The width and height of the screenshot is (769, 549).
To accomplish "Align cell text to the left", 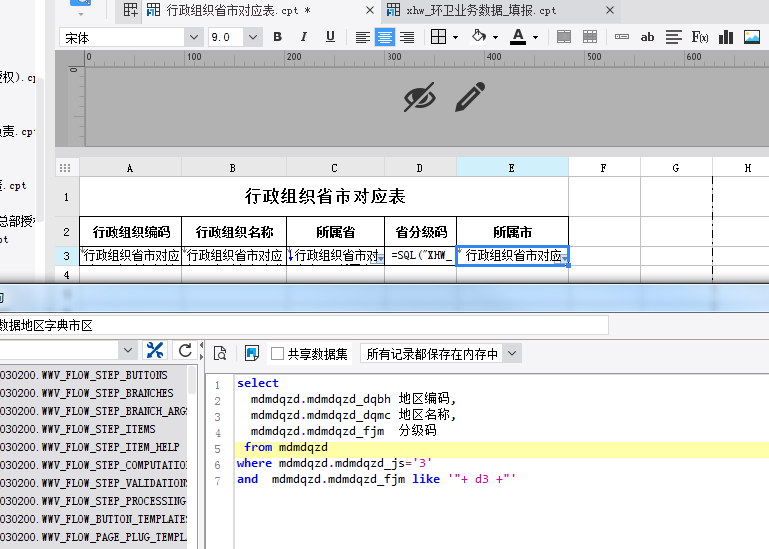I will click(362, 37).
